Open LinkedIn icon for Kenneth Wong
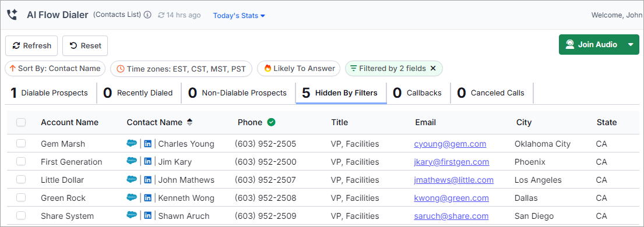Image resolution: width=644 pixels, height=227 pixels. click(148, 198)
